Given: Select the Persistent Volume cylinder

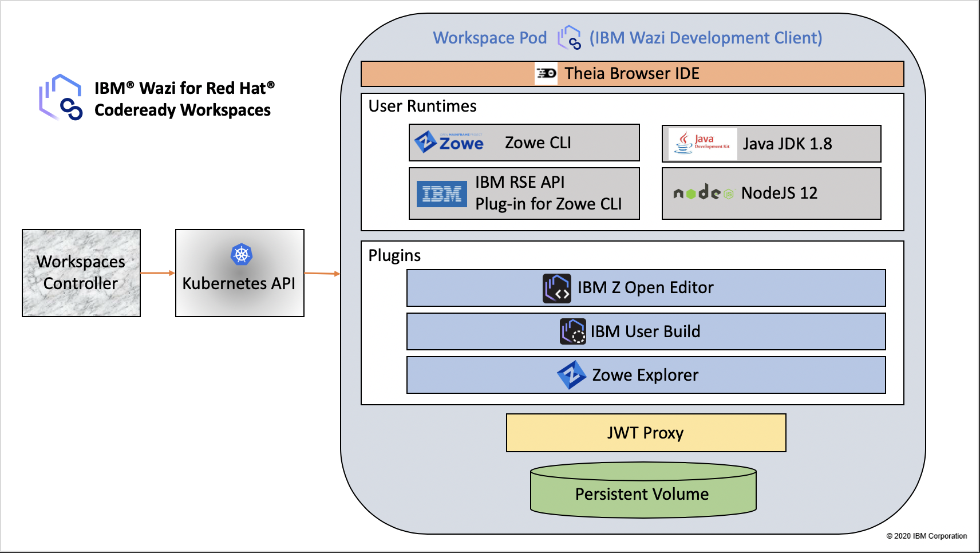Looking at the screenshot, I should (x=643, y=490).
